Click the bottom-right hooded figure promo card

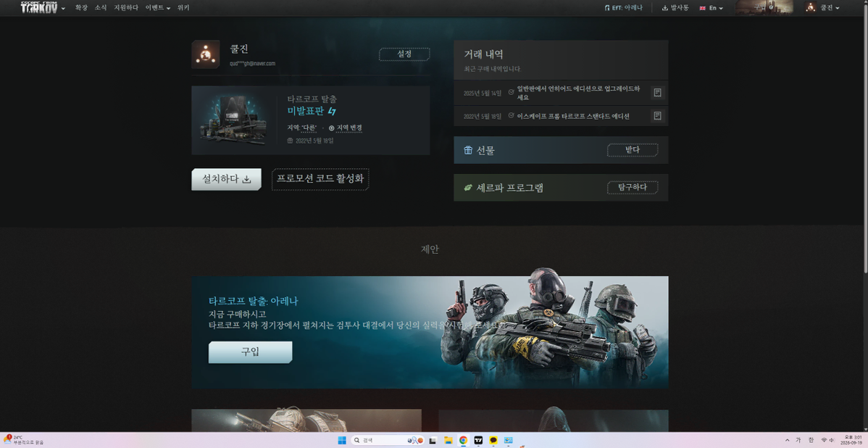click(553, 421)
